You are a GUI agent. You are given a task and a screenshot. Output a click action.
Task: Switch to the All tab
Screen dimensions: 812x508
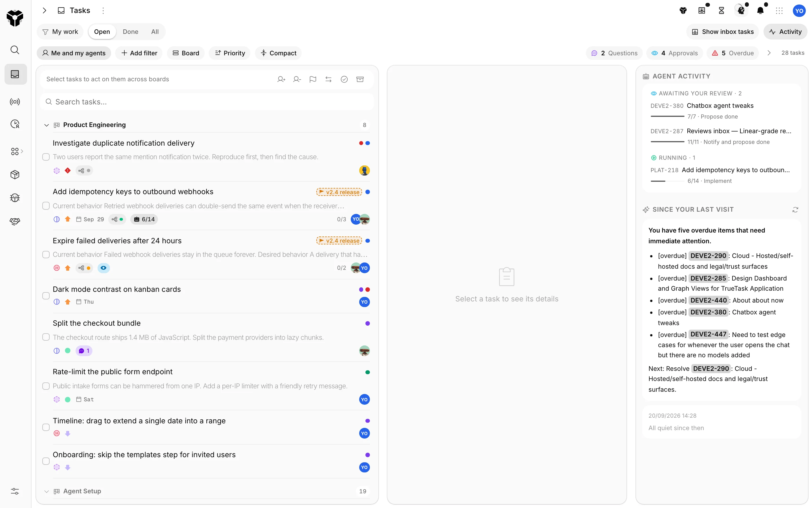coord(155,32)
